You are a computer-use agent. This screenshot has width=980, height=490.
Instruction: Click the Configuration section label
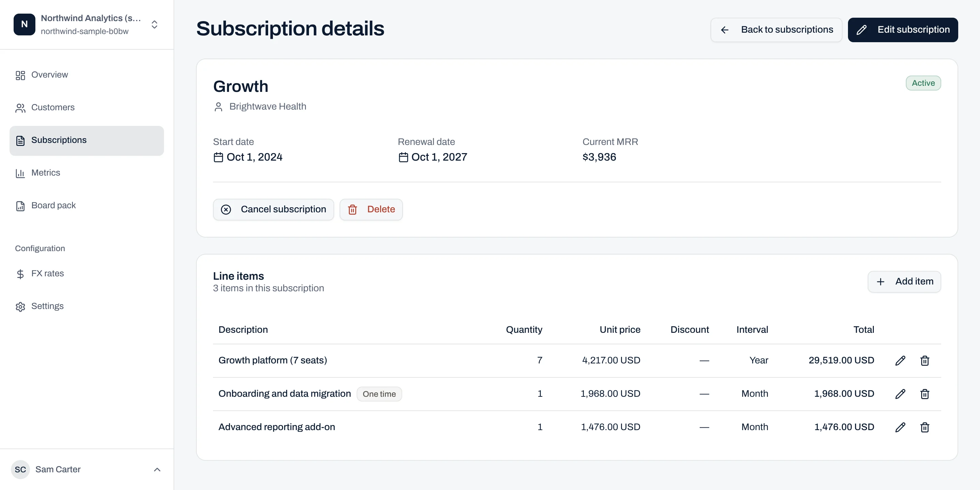(40, 248)
